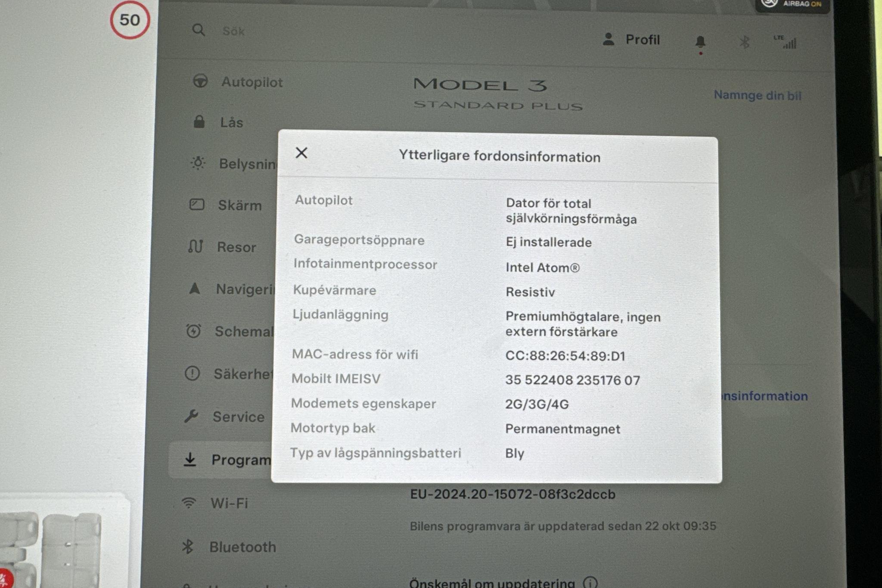Click the Premiumhögtalare sound system value
The width and height of the screenshot is (882, 588).
click(583, 324)
